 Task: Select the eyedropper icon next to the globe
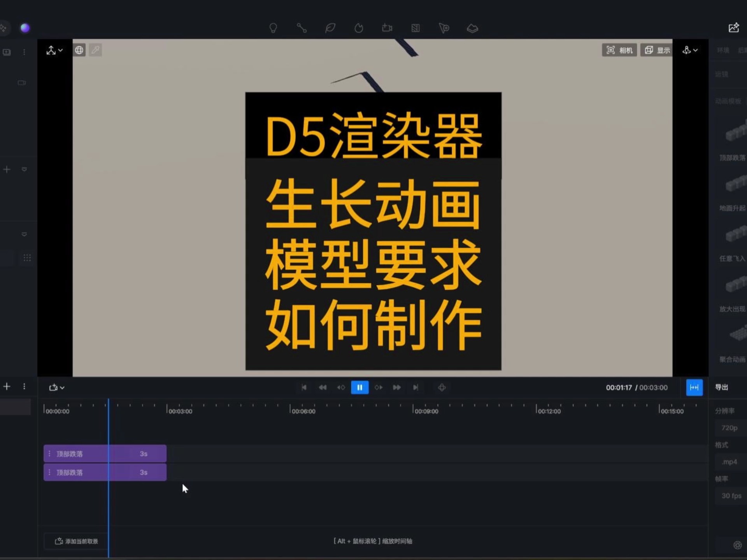click(x=95, y=50)
